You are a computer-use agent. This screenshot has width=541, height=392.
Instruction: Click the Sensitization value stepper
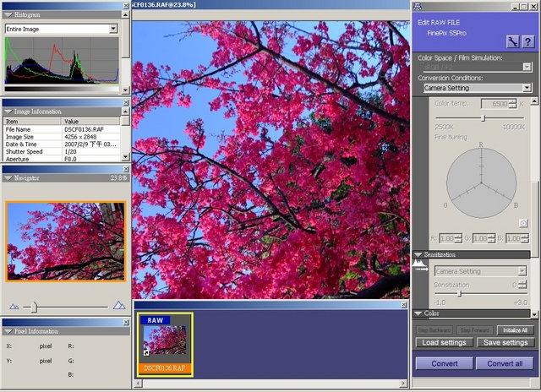pos(522,285)
